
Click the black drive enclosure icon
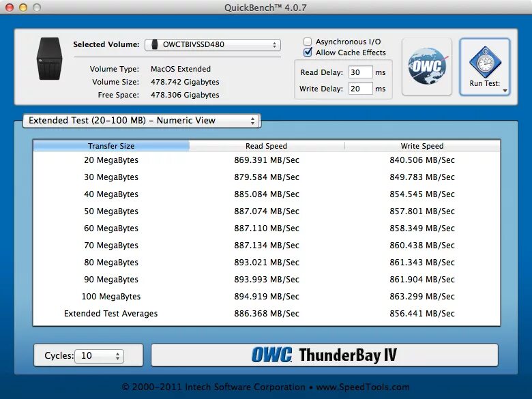click(x=50, y=59)
